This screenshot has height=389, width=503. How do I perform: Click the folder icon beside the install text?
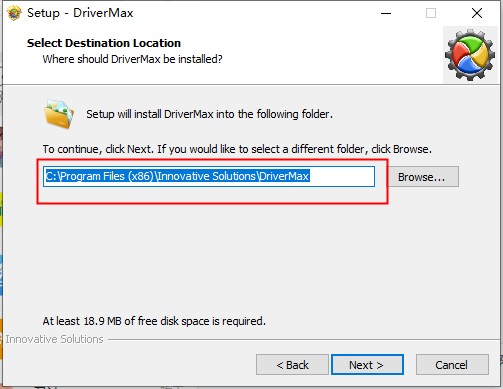59,114
